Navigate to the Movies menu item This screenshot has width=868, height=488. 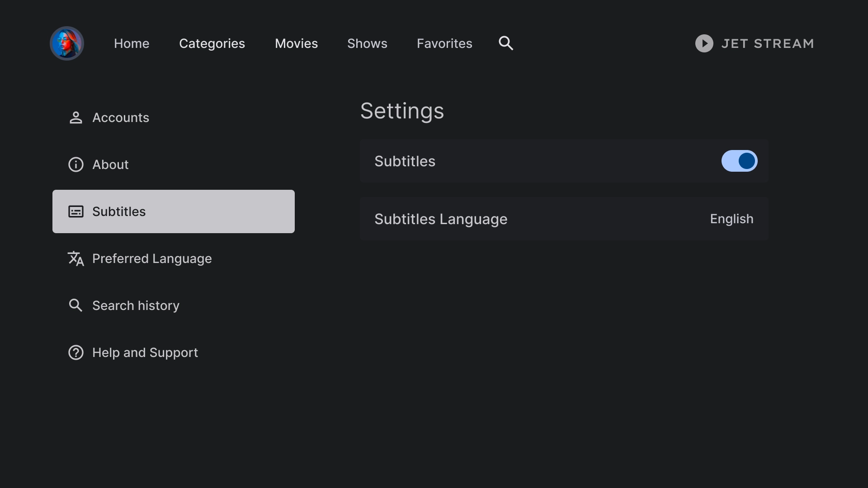[x=296, y=43]
